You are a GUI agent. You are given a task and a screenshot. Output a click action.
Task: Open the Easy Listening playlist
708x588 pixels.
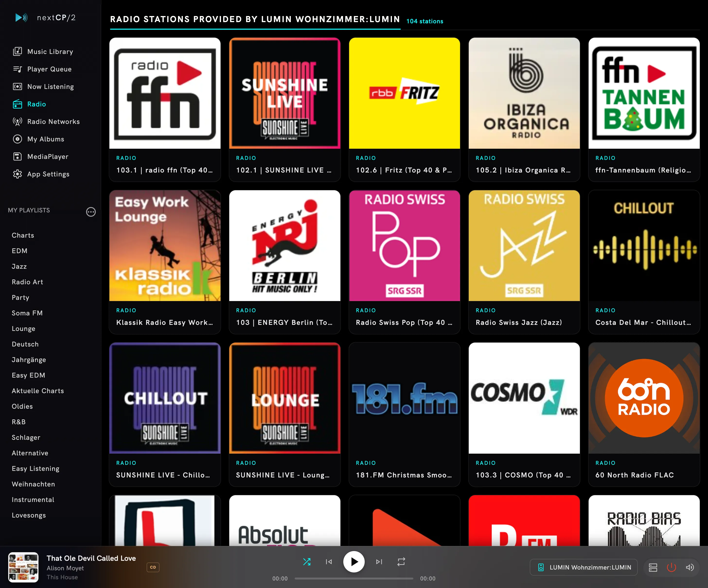[x=35, y=468]
